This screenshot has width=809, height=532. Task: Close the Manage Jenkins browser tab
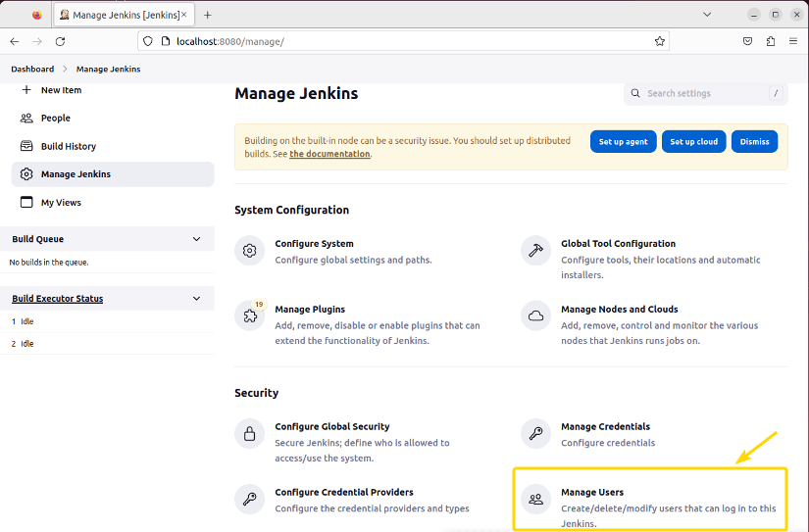(x=183, y=15)
